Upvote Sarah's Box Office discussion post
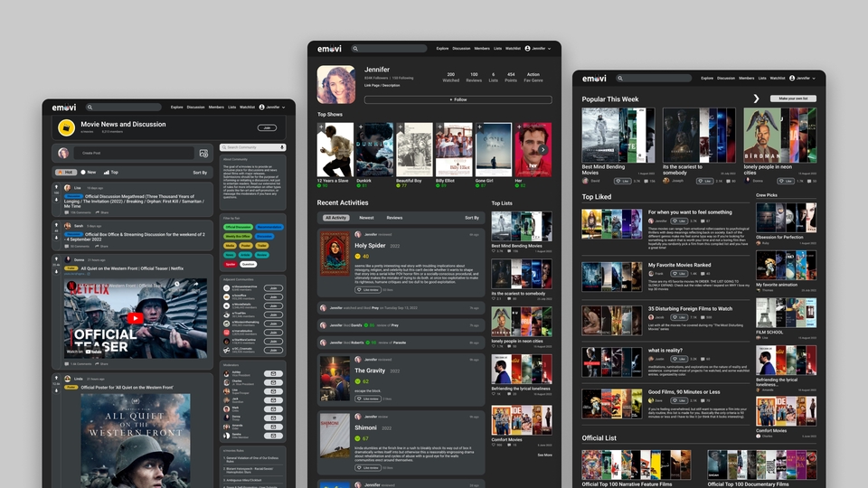The width and height of the screenshot is (868, 488). [56, 225]
